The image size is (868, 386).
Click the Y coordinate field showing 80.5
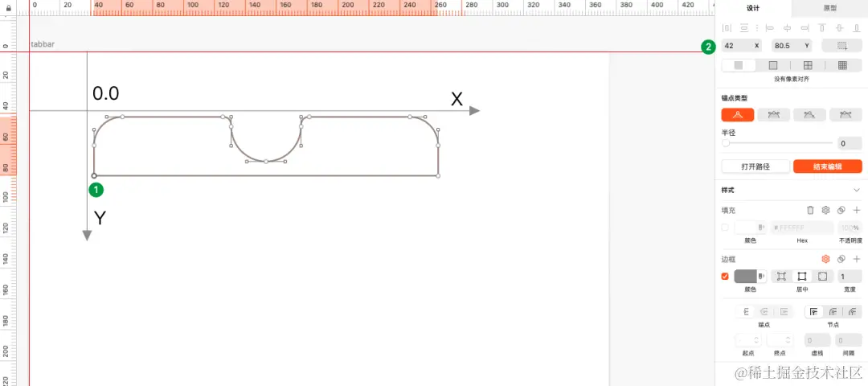coord(792,45)
